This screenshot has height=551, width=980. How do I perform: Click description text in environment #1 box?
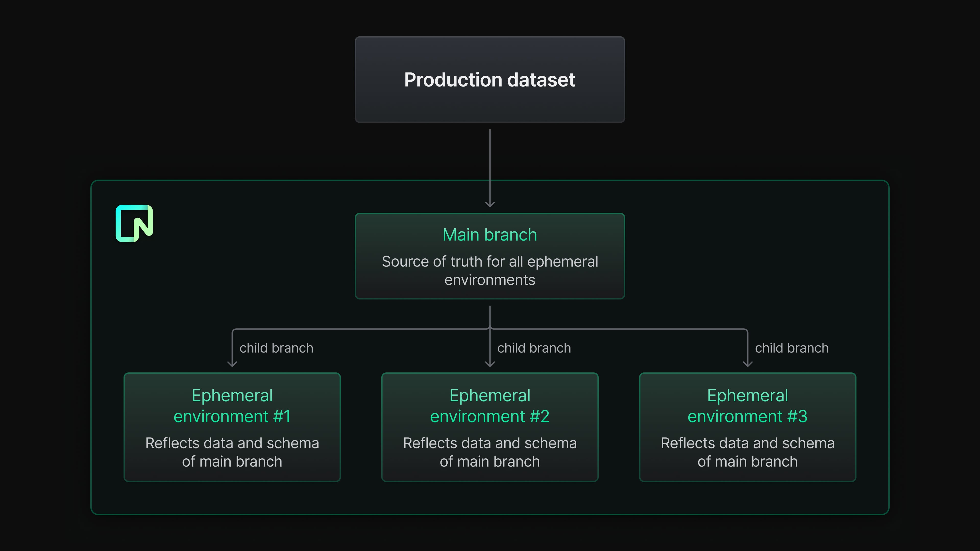point(232,452)
